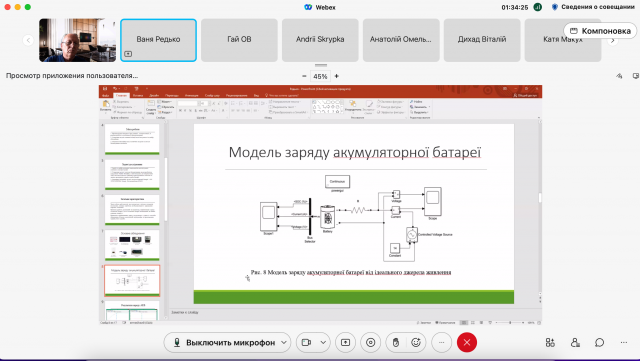
Task: Select the Andrii Skrypka participant tile
Action: pos(320,40)
